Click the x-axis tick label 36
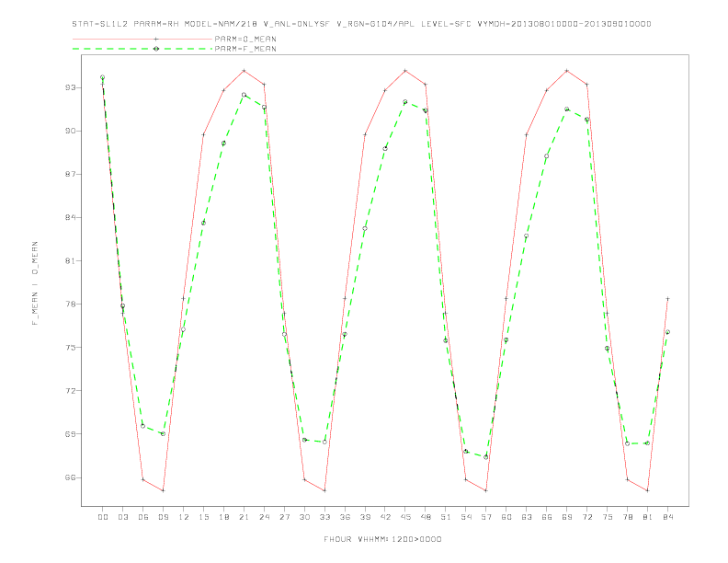 point(345,517)
